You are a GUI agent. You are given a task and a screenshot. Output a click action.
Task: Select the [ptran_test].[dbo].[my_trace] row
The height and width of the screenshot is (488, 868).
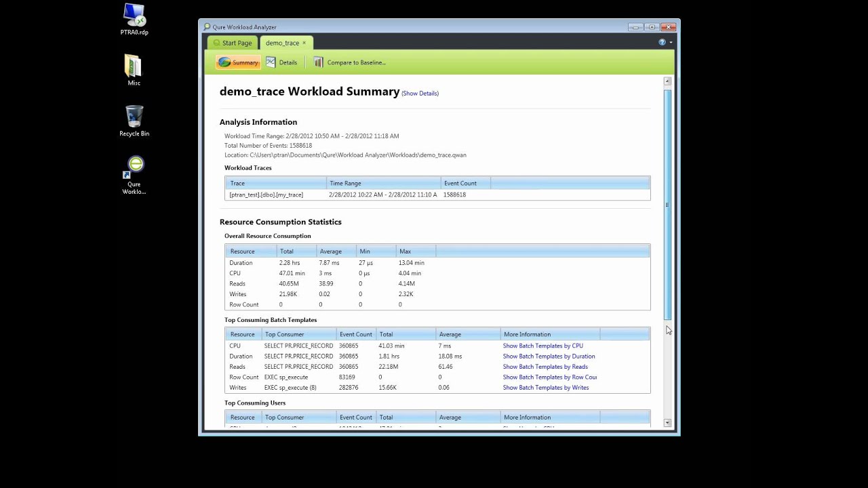[437, 195]
